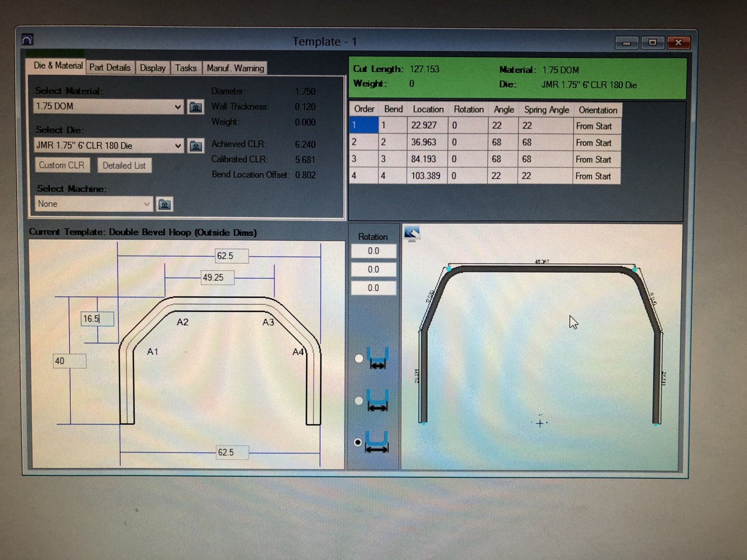
Task: Click the Order 3 cell in table
Action: pyautogui.click(x=364, y=159)
